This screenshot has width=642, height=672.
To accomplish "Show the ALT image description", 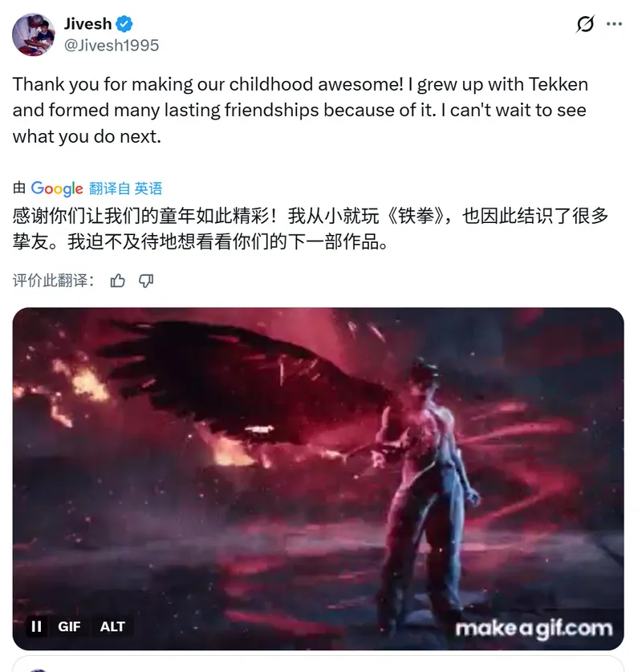I will [x=112, y=626].
